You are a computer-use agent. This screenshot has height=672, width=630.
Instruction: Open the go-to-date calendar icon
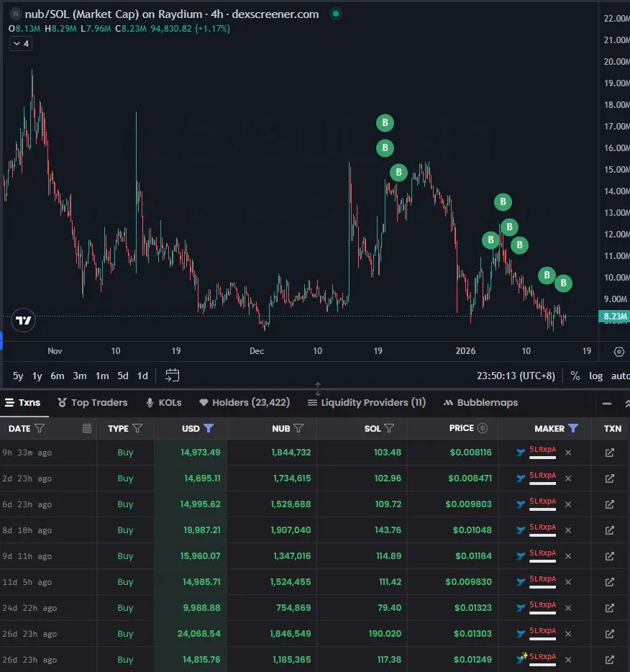(172, 376)
